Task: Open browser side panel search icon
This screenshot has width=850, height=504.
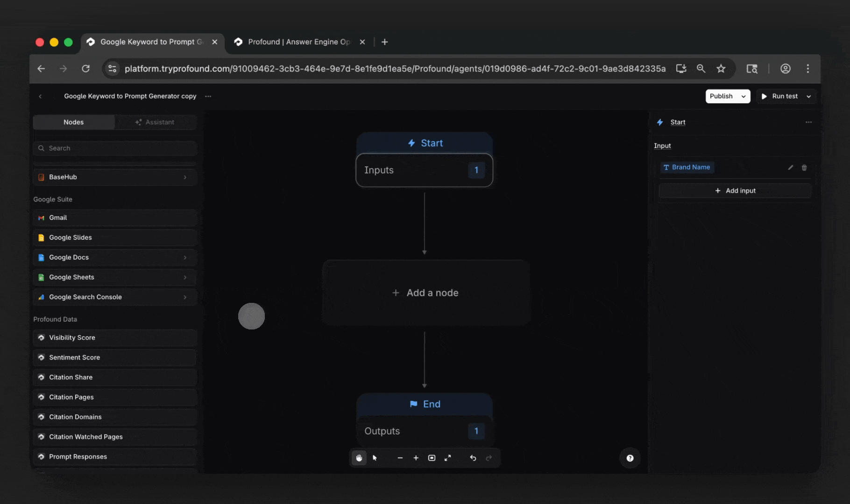Action: click(751, 69)
